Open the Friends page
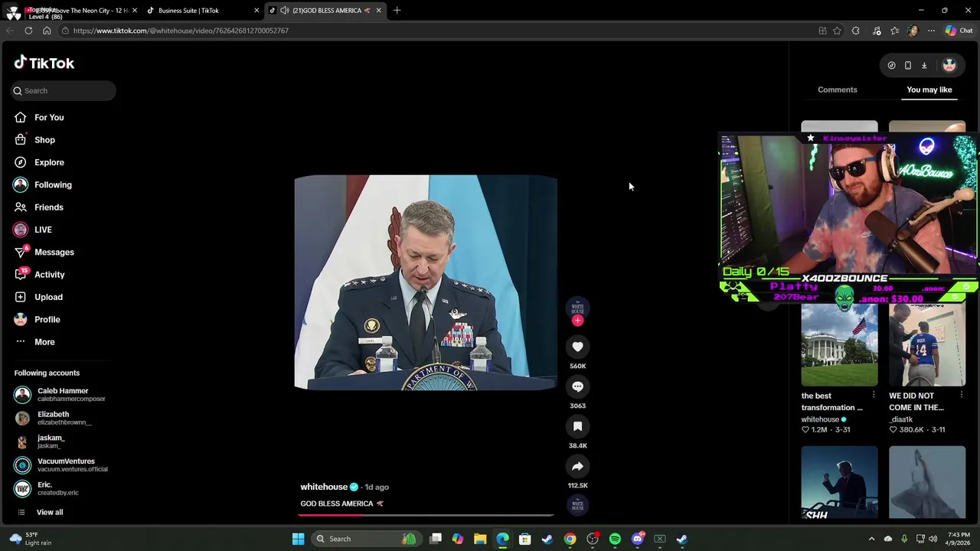The width and height of the screenshot is (980, 551). pos(38,207)
